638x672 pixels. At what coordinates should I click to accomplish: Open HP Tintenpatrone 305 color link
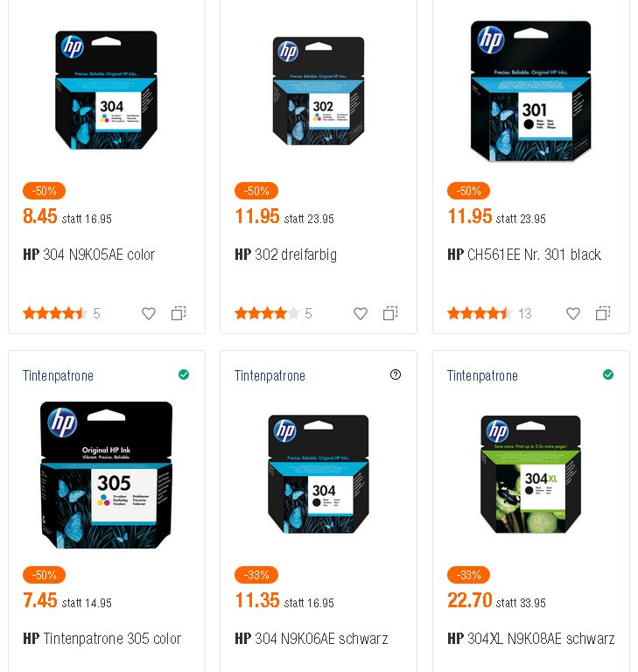coord(102,639)
